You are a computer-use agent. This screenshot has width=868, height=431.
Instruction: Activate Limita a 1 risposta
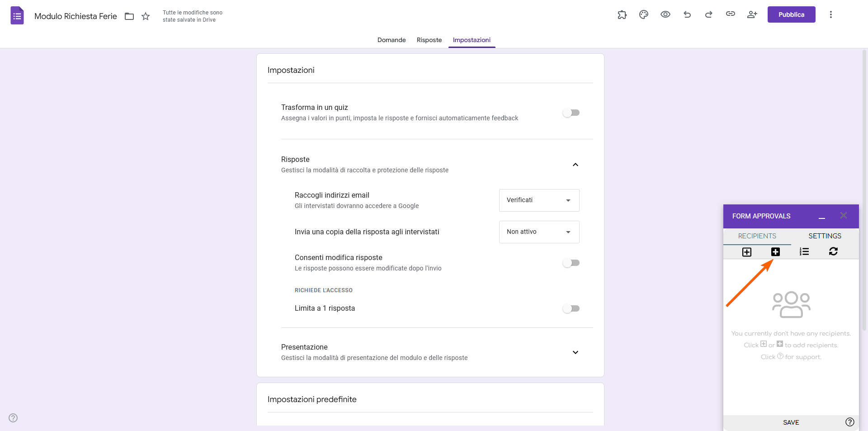(571, 308)
